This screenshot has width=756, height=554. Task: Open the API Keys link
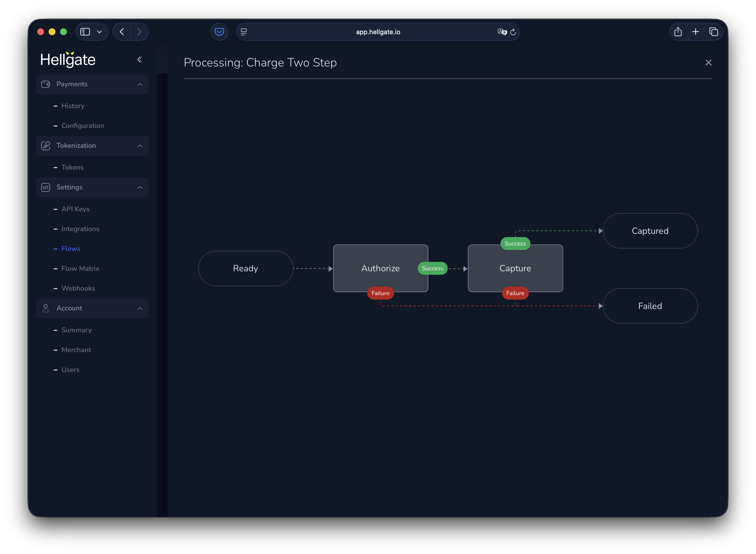tap(75, 209)
